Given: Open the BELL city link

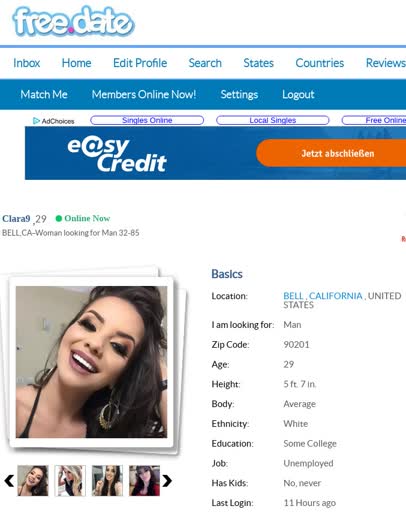Looking at the screenshot, I should pos(293,296).
